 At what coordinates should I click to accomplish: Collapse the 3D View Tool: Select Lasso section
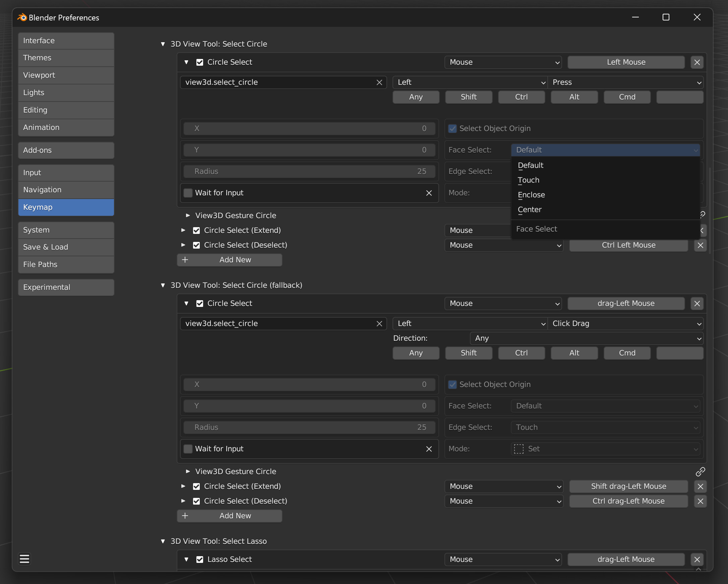pos(163,541)
